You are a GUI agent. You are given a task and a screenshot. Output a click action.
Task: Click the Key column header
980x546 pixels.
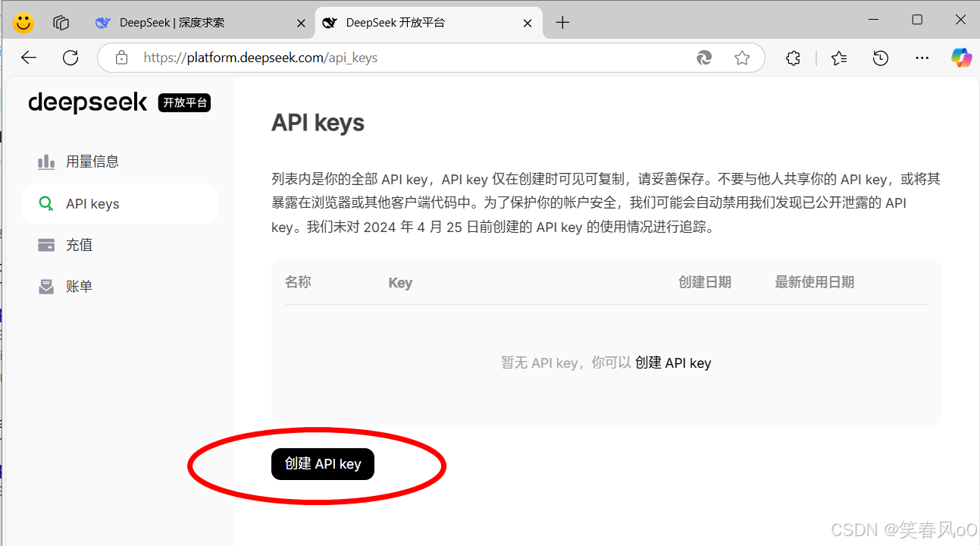[x=400, y=283]
